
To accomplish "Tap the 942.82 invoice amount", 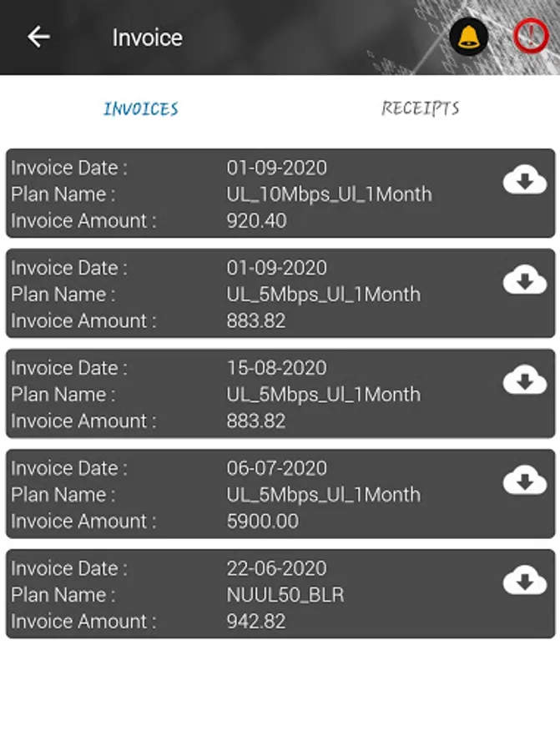I will (x=256, y=622).
